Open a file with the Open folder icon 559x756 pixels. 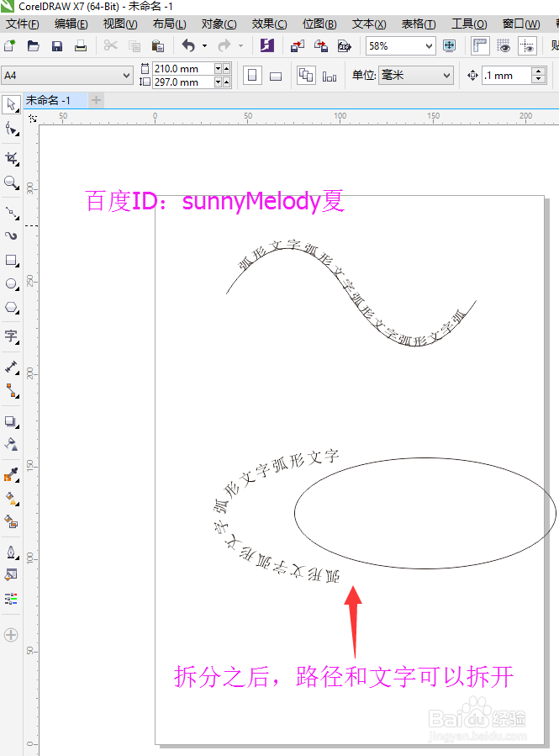[34, 46]
